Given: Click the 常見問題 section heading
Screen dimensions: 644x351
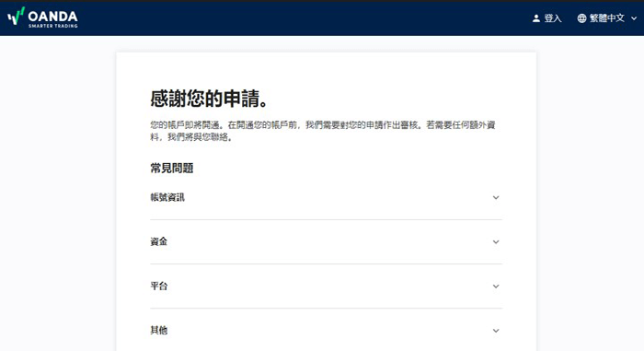Looking at the screenshot, I should 172,168.
